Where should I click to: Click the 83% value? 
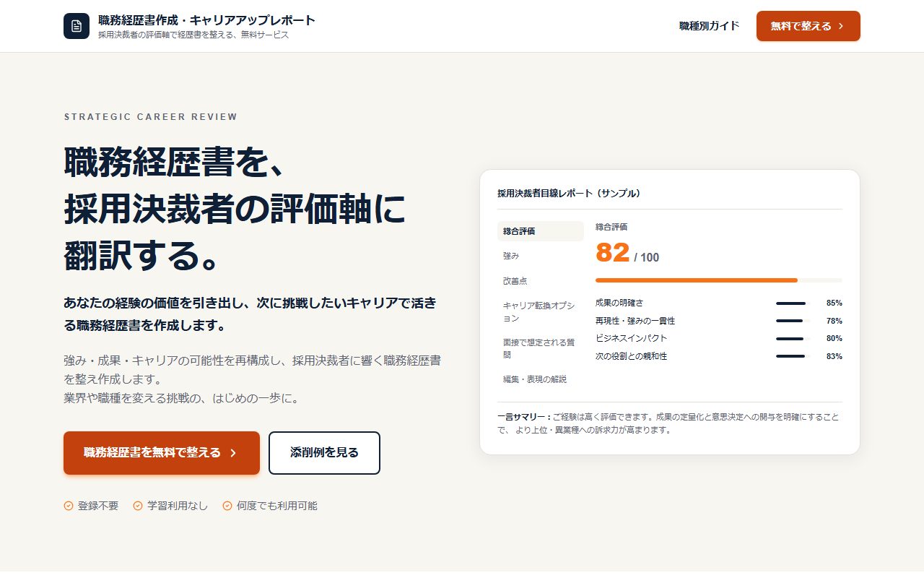coord(834,356)
